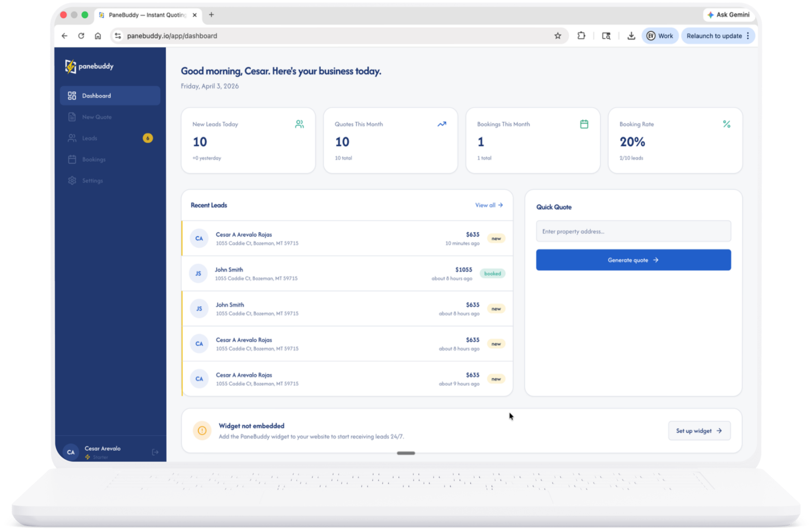
Task: Click trend arrow icon on Quotes This Month
Action: tap(442, 124)
